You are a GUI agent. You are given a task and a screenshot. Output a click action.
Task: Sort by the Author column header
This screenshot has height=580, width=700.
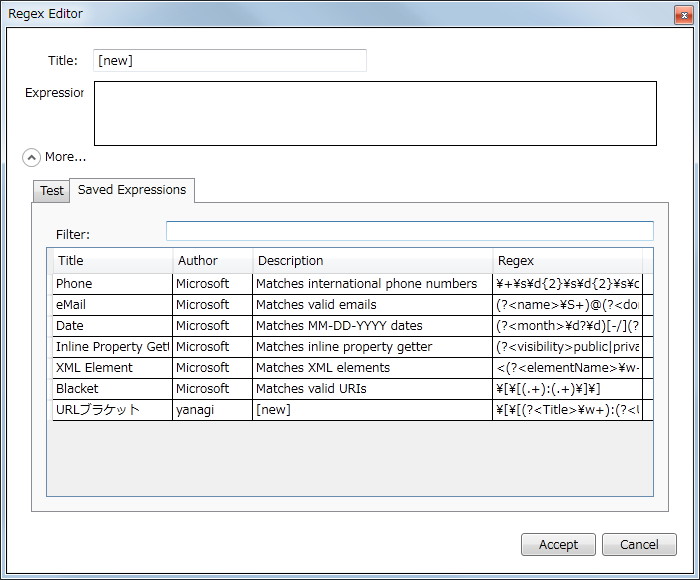[x=212, y=261]
